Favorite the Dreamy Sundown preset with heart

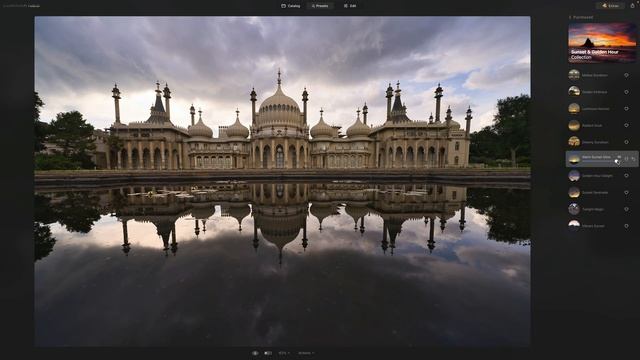(626, 142)
